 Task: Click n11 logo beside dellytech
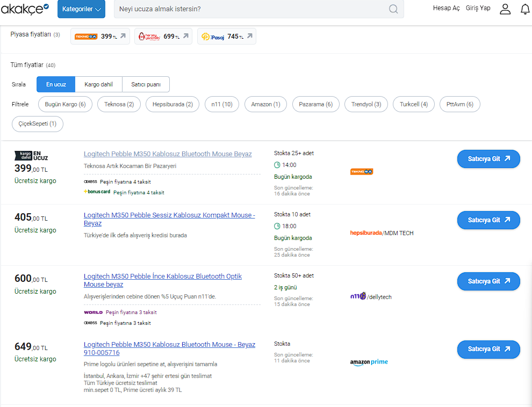point(358,296)
